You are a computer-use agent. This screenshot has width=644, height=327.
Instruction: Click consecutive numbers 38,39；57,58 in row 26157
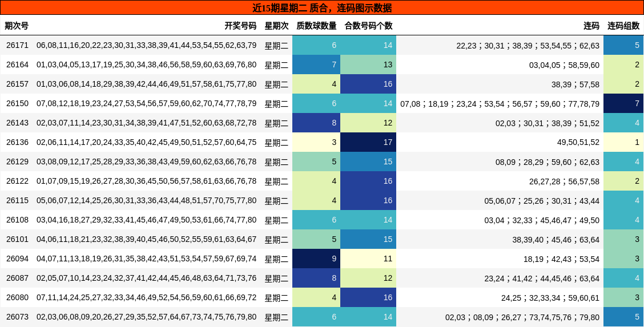pos(575,84)
